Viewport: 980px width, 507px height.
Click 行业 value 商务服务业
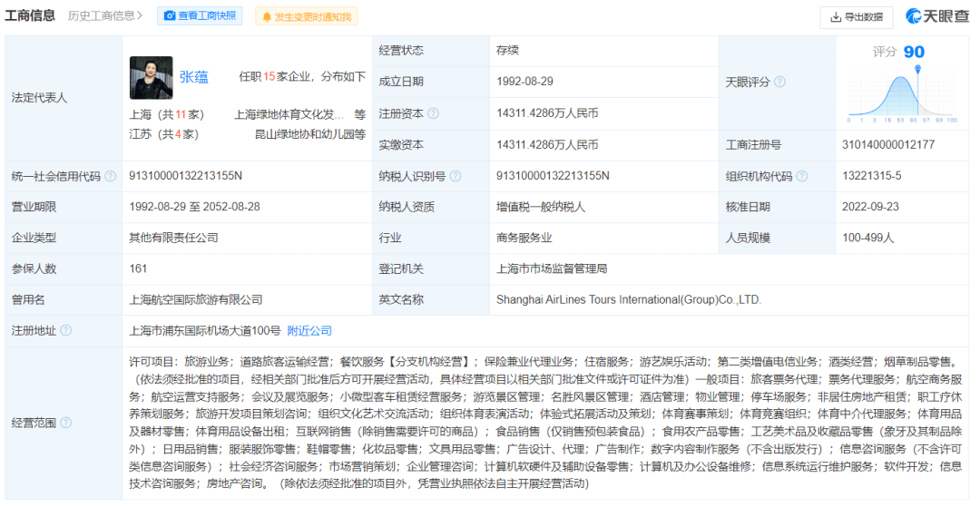(524, 238)
